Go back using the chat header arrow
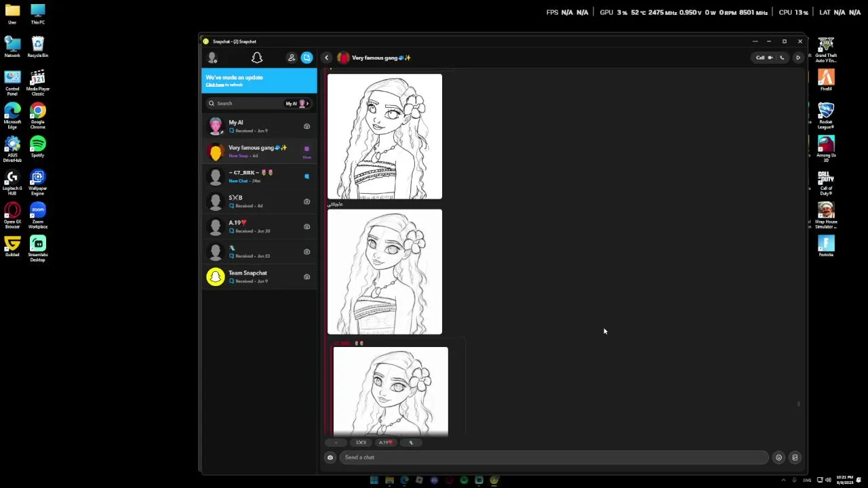Screen dimensions: 868x488 [x=326, y=58]
